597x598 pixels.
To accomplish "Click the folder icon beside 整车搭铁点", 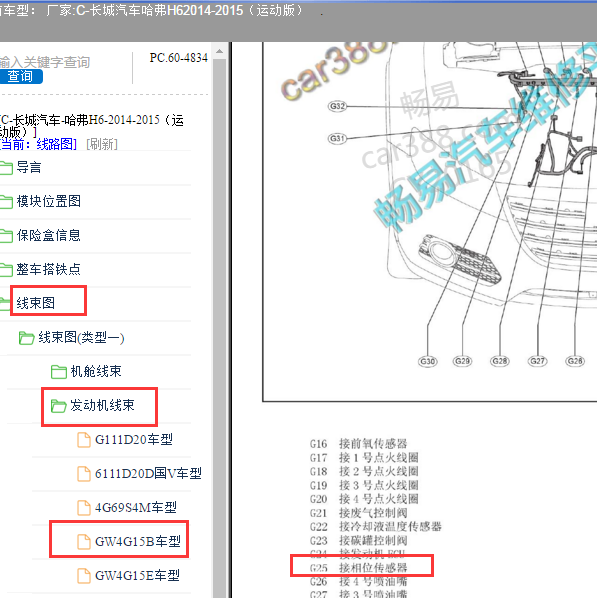I will pos(6,270).
